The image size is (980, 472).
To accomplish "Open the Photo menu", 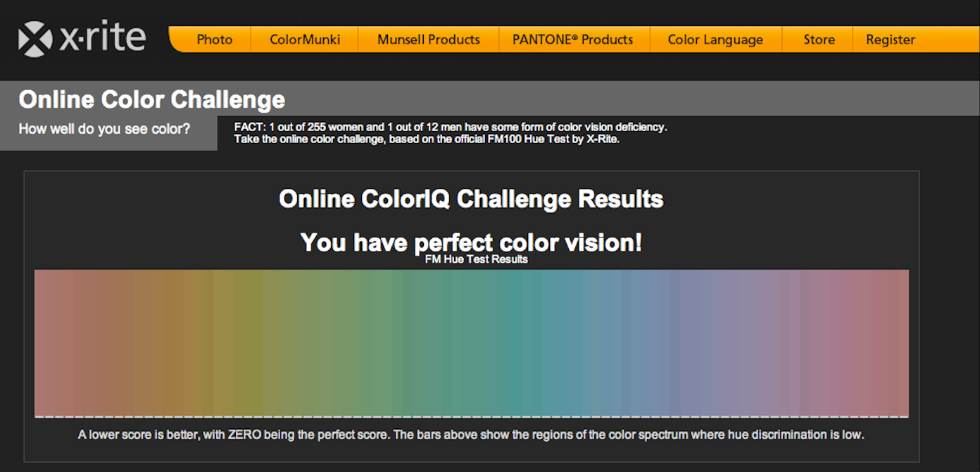I will (x=215, y=39).
